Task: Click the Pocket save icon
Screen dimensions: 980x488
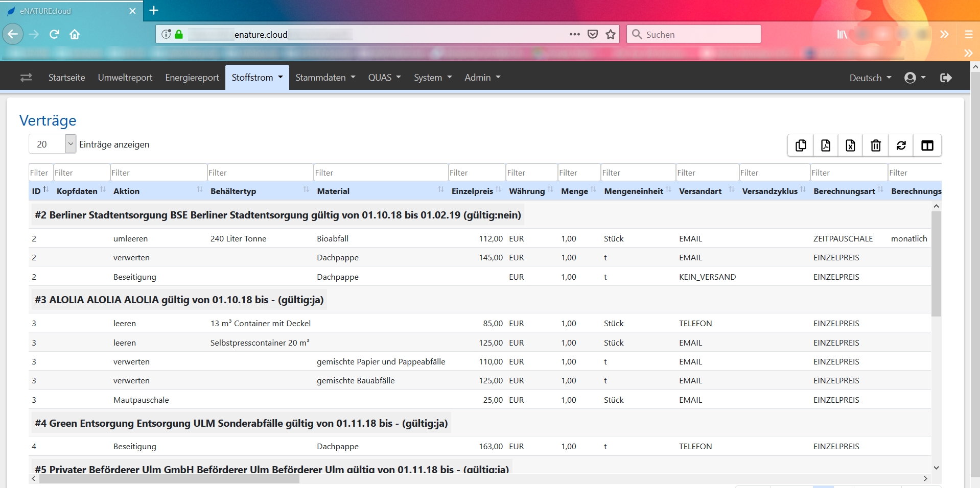Action: [x=593, y=34]
